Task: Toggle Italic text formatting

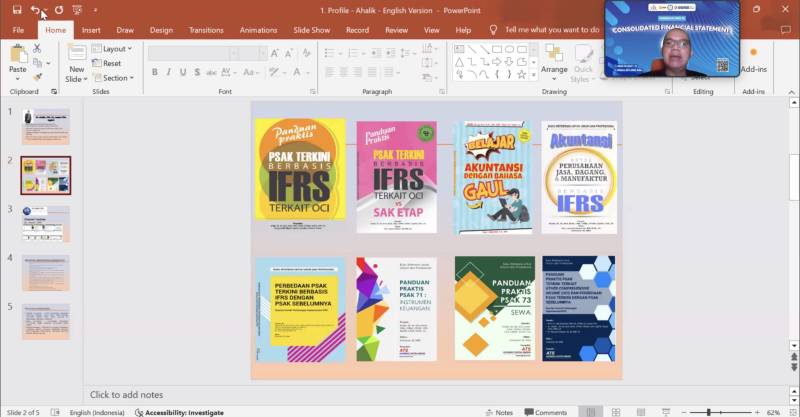Action: (x=169, y=72)
